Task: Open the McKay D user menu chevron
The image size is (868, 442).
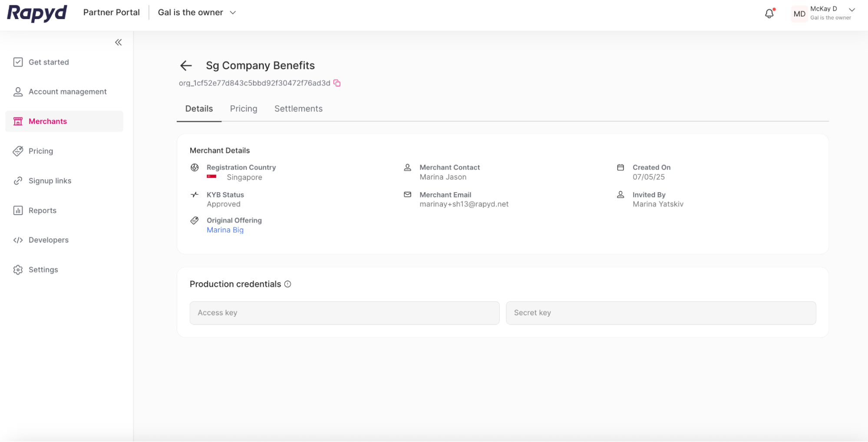Action: coord(852,10)
